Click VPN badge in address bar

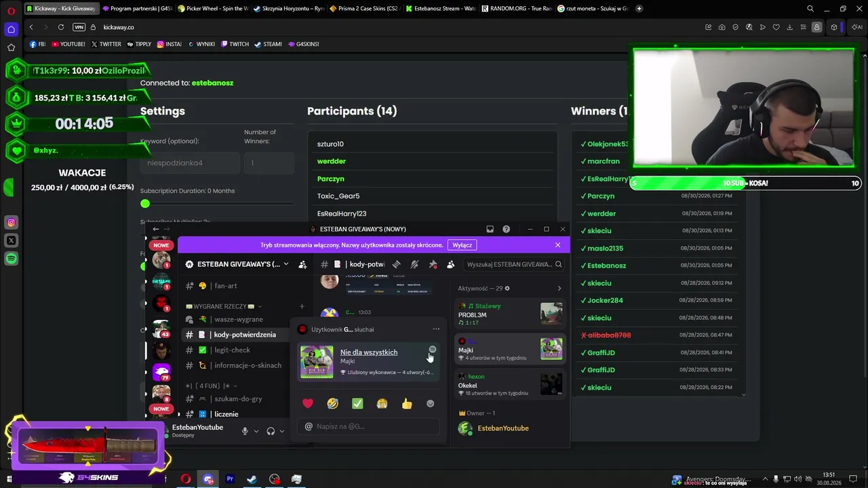pos(79,27)
